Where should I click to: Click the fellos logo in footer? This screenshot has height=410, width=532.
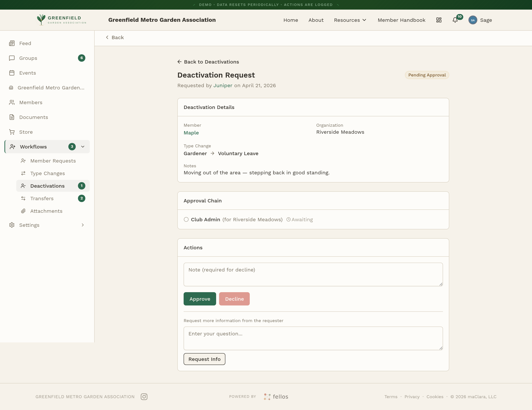pos(276,397)
